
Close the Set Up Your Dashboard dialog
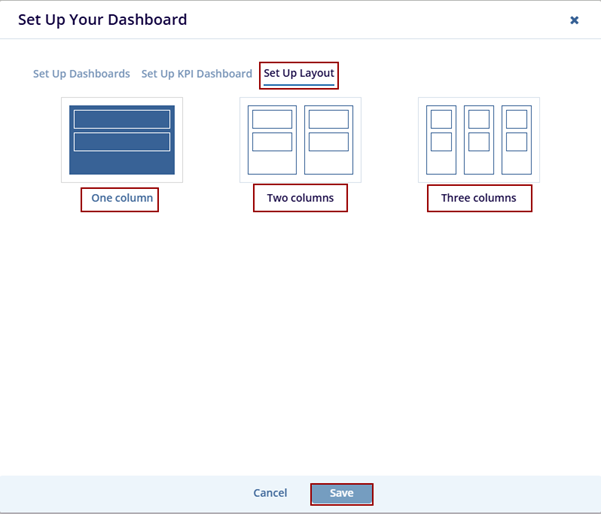tap(574, 20)
